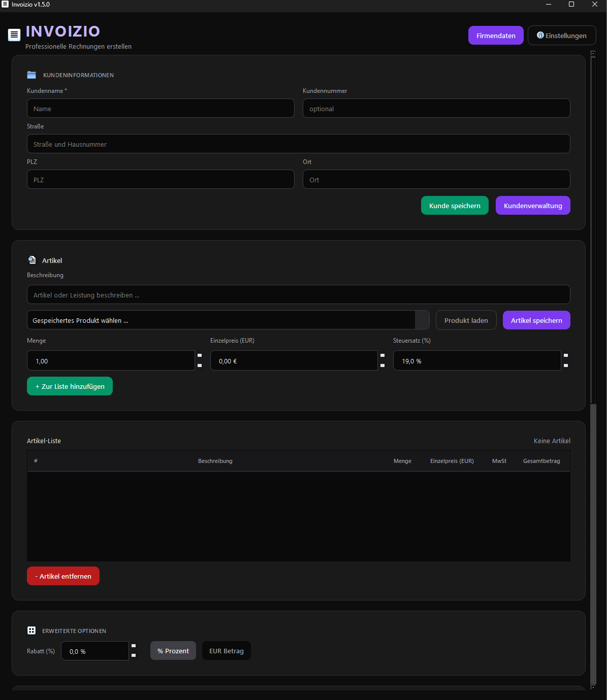Viewport: 607px width, 700px height.
Task: Click the vertical scrollbar thumb
Action: tap(593, 229)
